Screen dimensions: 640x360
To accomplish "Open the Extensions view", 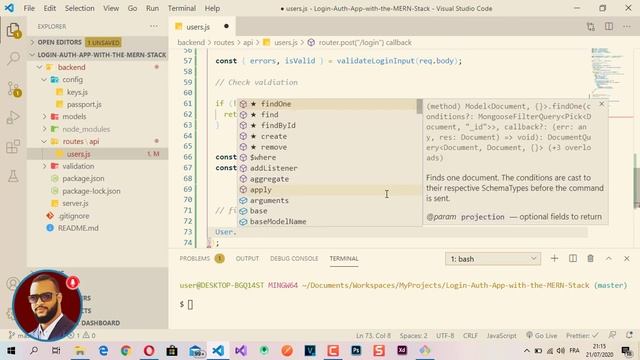I will click(x=13, y=146).
